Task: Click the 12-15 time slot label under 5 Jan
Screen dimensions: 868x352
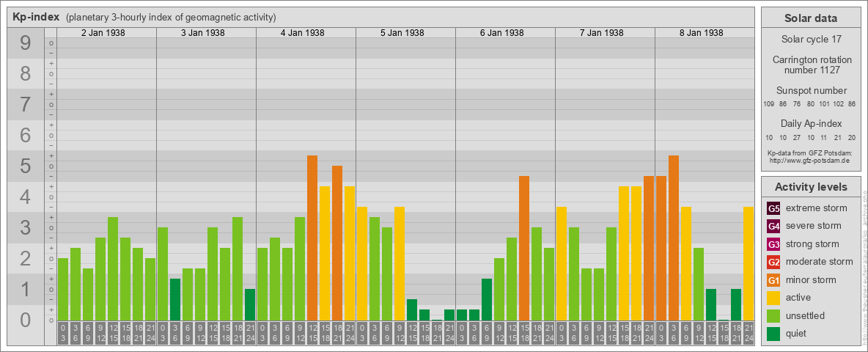Action: pyautogui.click(x=412, y=334)
